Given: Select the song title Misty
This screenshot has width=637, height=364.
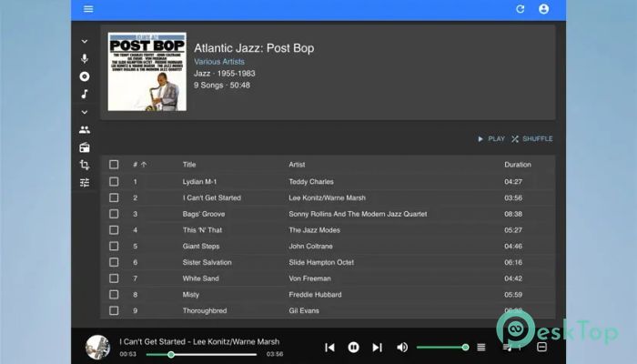Looking at the screenshot, I should tap(191, 295).
